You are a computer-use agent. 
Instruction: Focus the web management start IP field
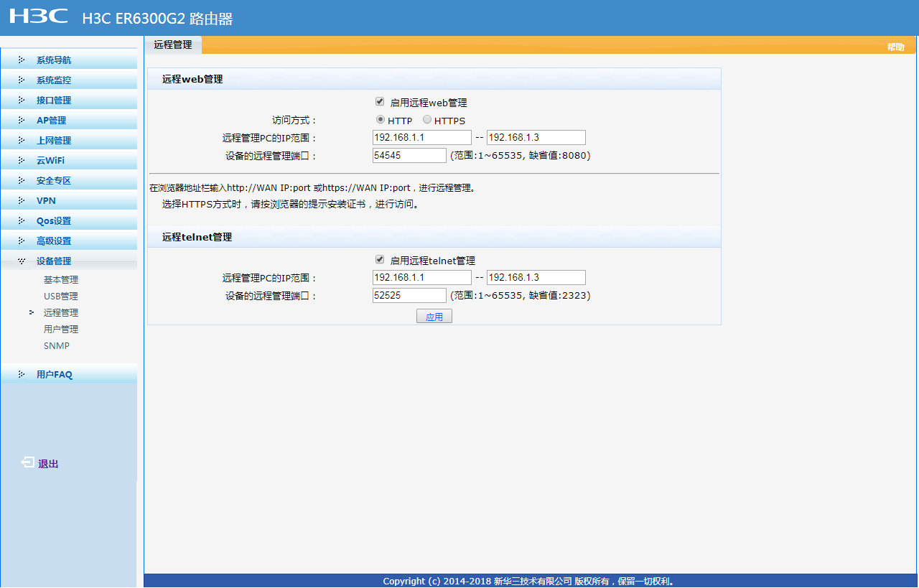422,137
